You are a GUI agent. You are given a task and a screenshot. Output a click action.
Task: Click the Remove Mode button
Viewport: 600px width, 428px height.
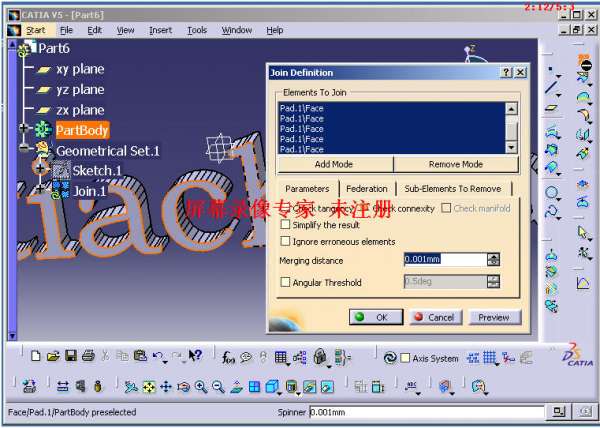pos(455,164)
